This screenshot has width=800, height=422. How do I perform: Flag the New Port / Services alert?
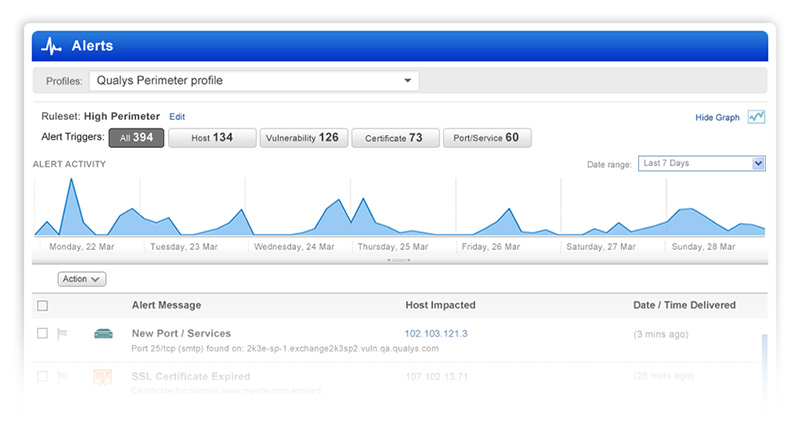(x=62, y=334)
